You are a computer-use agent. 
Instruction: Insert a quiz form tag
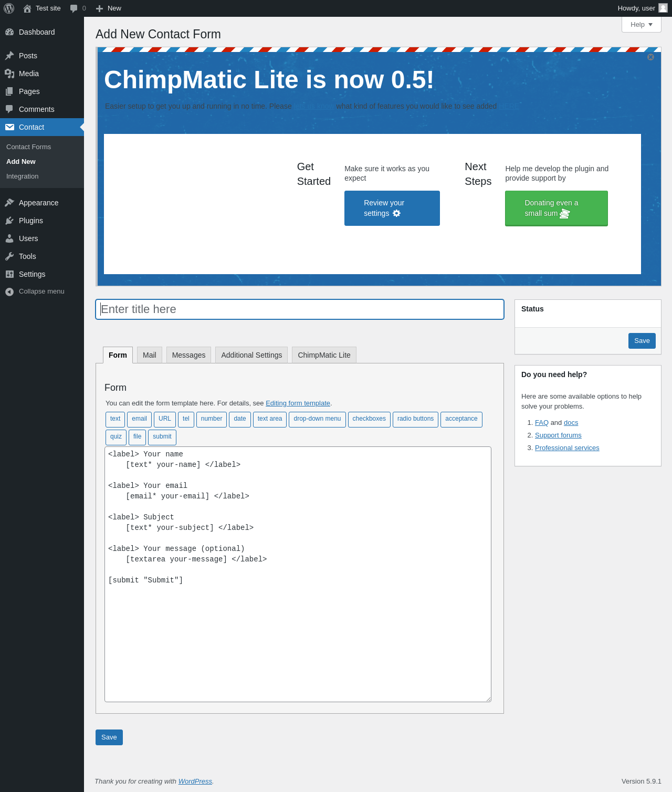[x=116, y=437]
